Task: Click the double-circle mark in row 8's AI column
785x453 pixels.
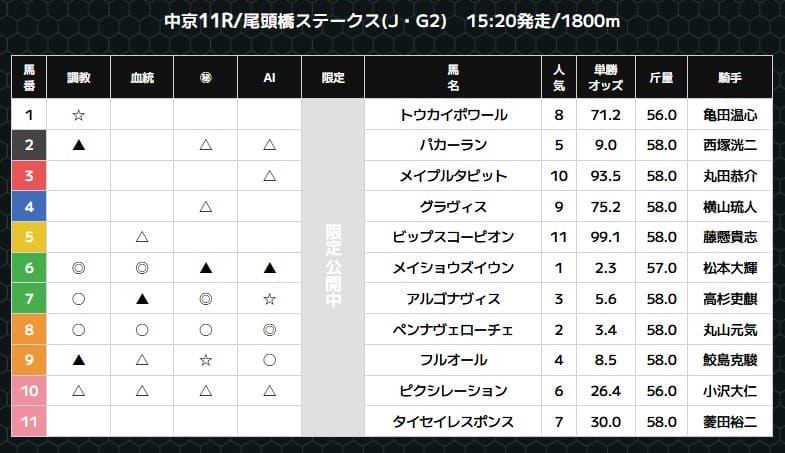Action: coord(269,330)
